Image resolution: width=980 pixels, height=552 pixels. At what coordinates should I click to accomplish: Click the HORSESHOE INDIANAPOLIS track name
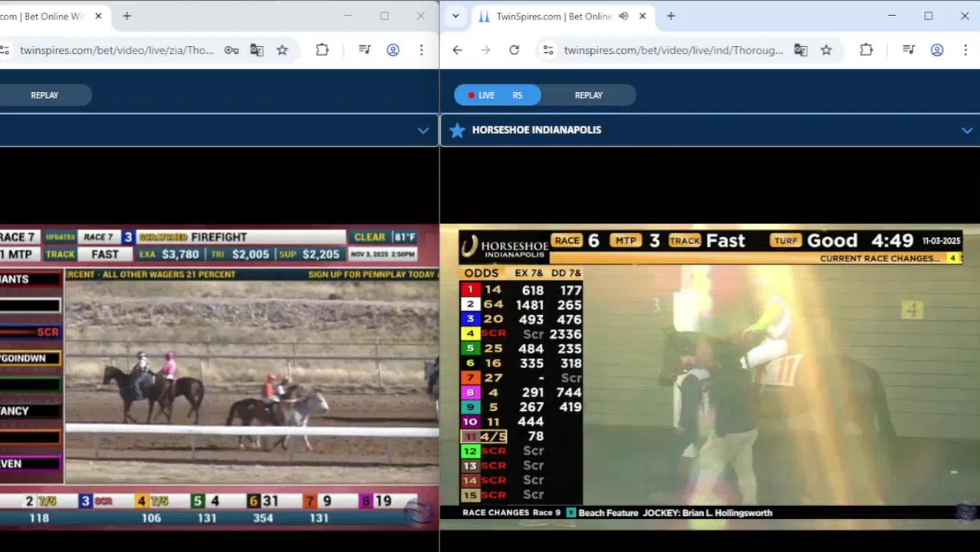[x=537, y=130]
